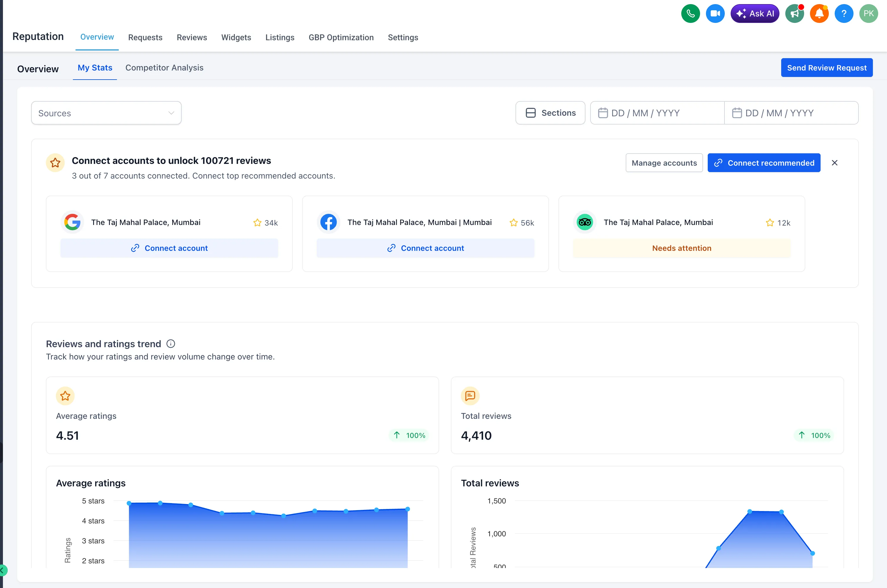Click the 56k star rating icon
This screenshot has height=588, width=887.
[x=513, y=223]
